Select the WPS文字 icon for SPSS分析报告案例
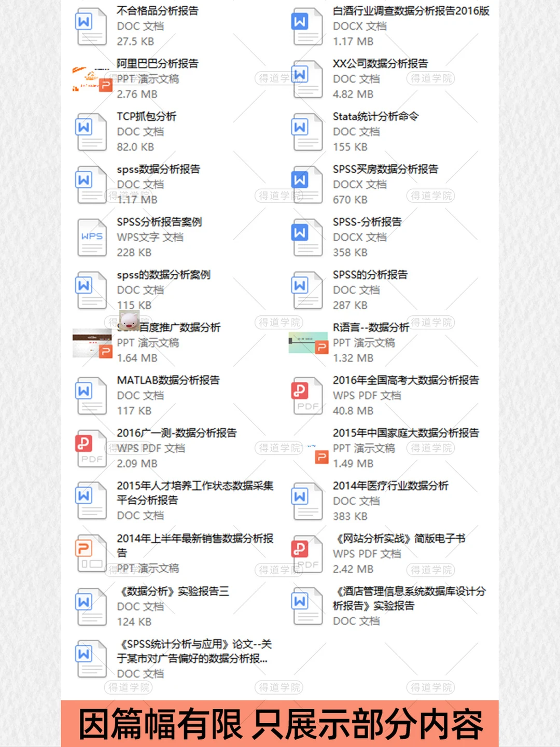The image size is (560, 747). 91,236
